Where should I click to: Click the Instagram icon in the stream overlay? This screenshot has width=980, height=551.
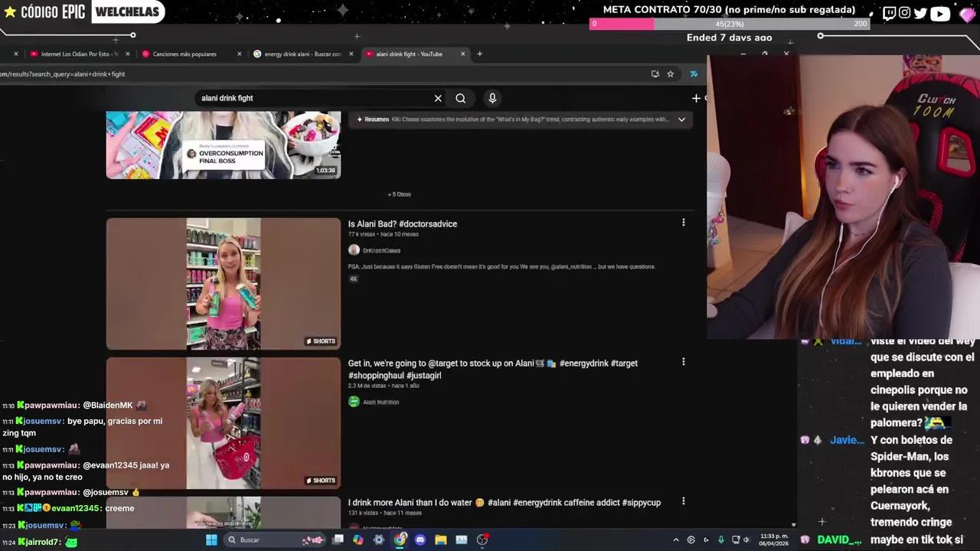(905, 12)
